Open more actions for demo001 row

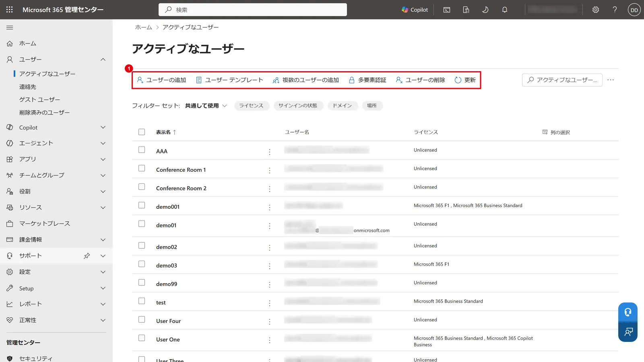(x=270, y=207)
